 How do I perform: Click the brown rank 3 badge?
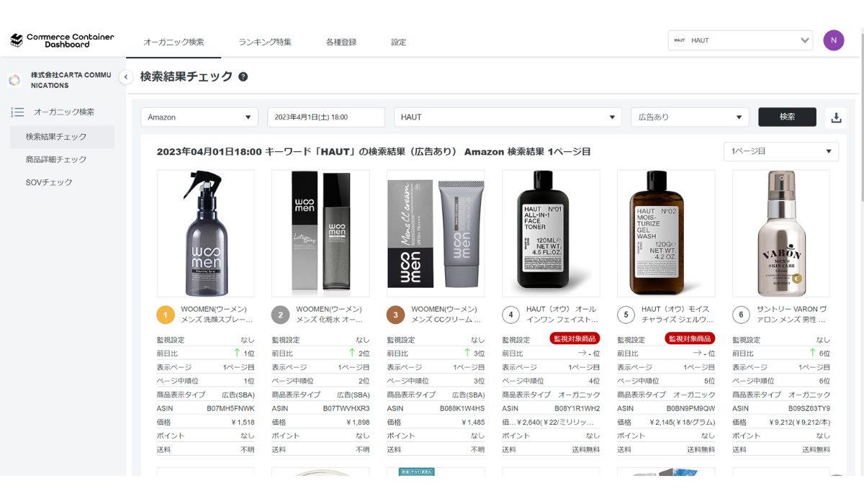pyautogui.click(x=396, y=315)
